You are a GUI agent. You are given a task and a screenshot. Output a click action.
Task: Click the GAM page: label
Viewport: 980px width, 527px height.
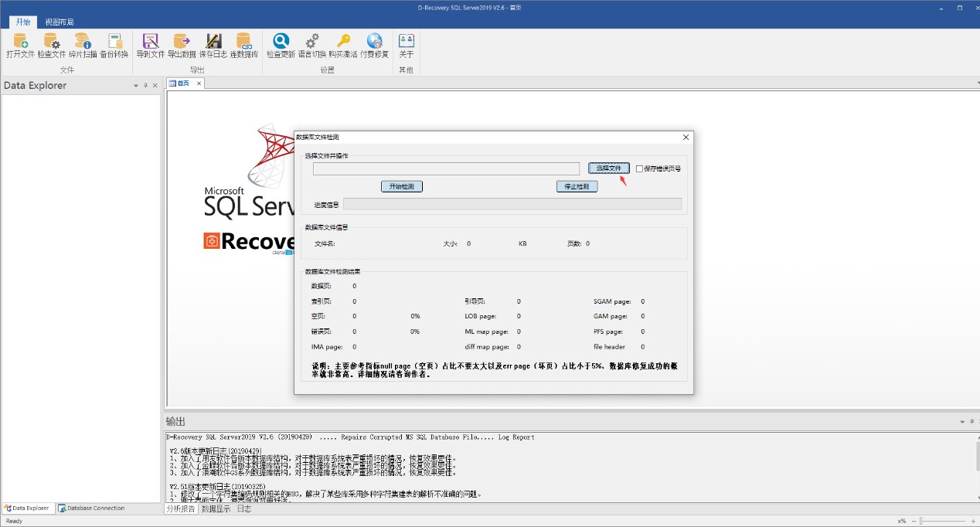click(611, 316)
